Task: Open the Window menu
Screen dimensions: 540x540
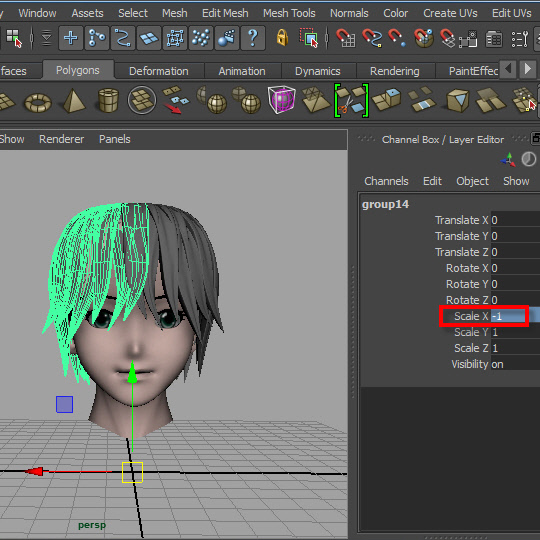Action: pyautogui.click(x=37, y=13)
